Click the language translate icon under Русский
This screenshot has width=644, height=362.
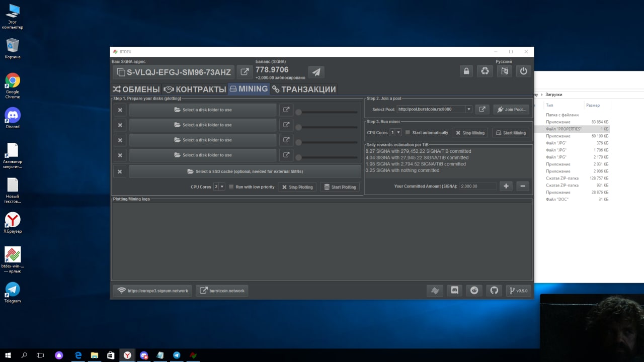click(504, 71)
